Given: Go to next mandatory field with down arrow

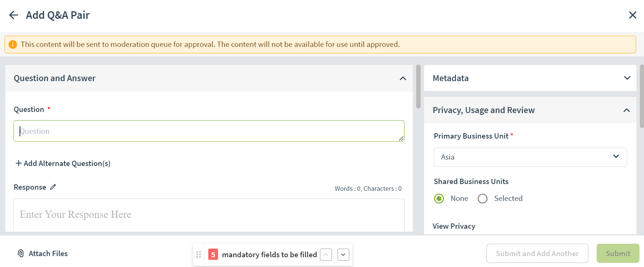Looking at the screenshot, I should pyautogui.click(x=343, y=255).
